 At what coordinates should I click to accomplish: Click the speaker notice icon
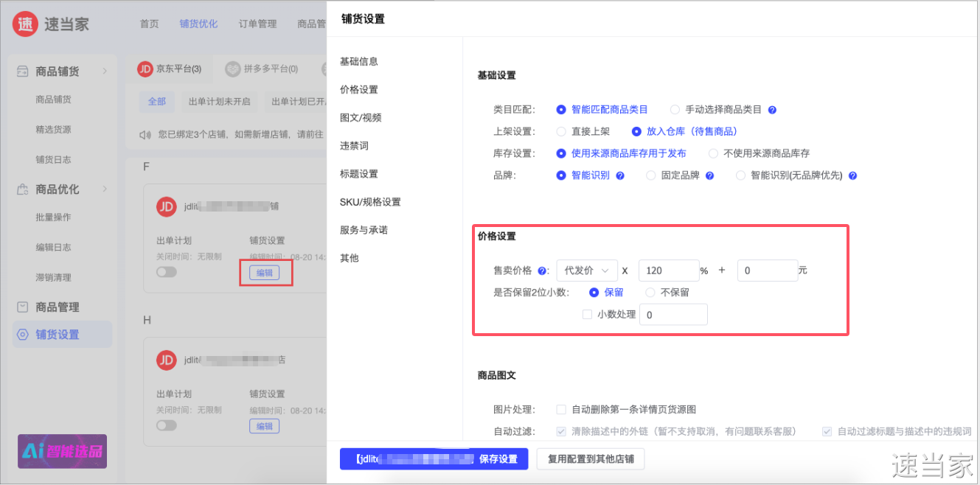pyautogui.click(x=146, y=135)
